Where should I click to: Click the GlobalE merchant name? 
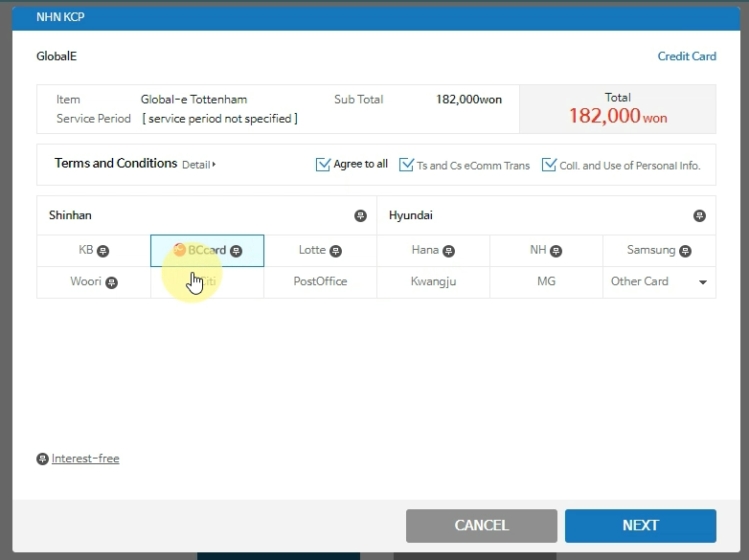tap(57, 56)
